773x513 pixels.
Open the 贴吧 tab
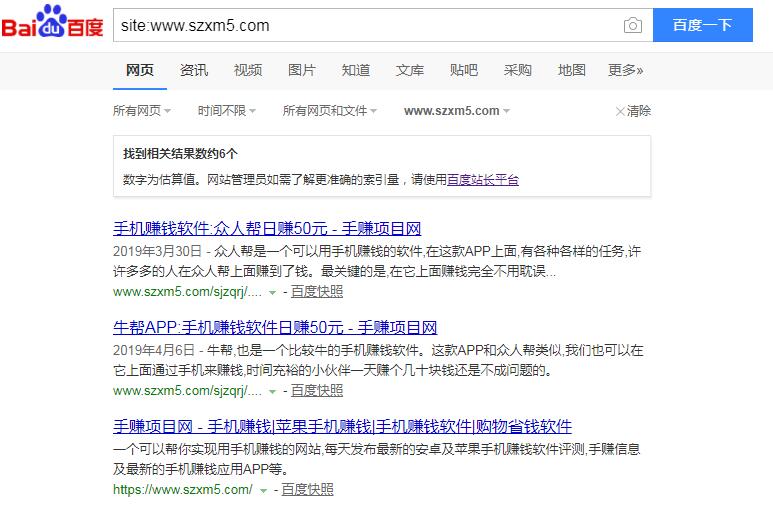[463, 70]
